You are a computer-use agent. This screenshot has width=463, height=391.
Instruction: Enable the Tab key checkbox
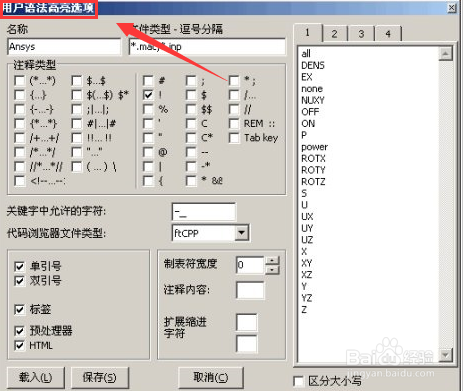tap(234, 138)
